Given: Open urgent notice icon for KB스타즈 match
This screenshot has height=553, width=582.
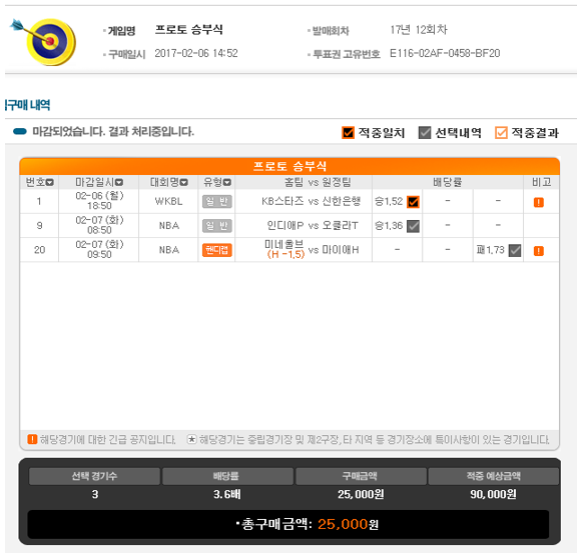Looking at the screenshot, I should point(539,202).
